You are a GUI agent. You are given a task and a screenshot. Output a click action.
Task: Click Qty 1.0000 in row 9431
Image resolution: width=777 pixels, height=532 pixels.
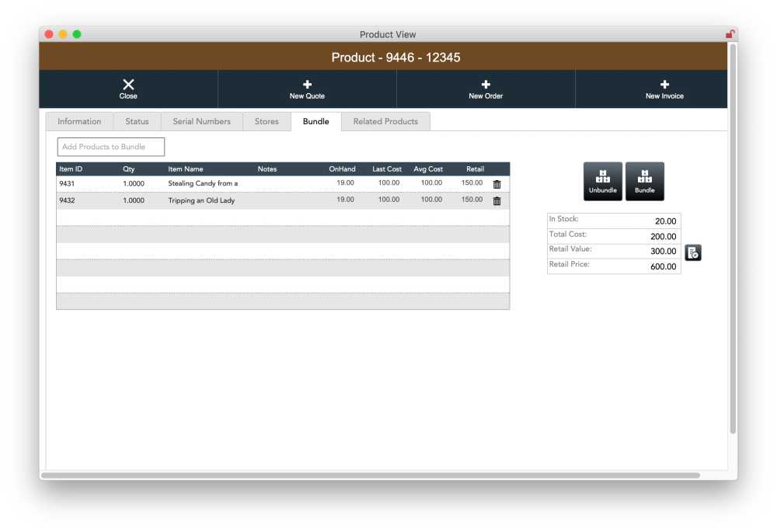[134, 184]
